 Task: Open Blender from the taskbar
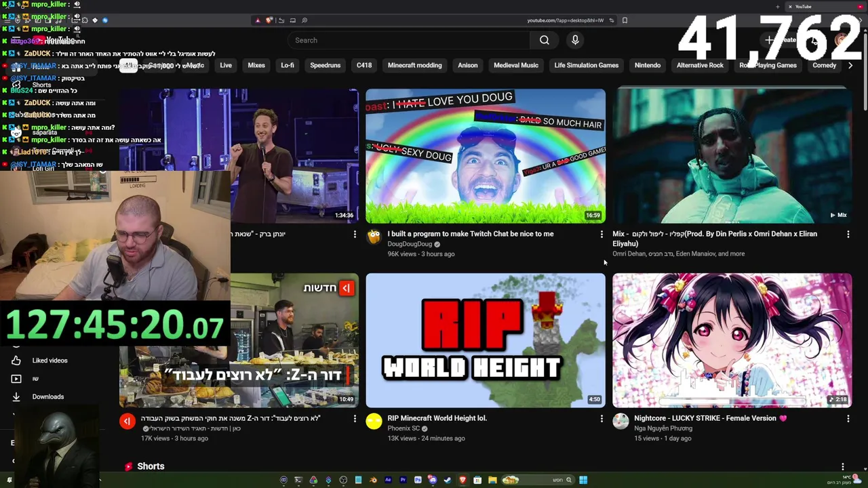374,480
